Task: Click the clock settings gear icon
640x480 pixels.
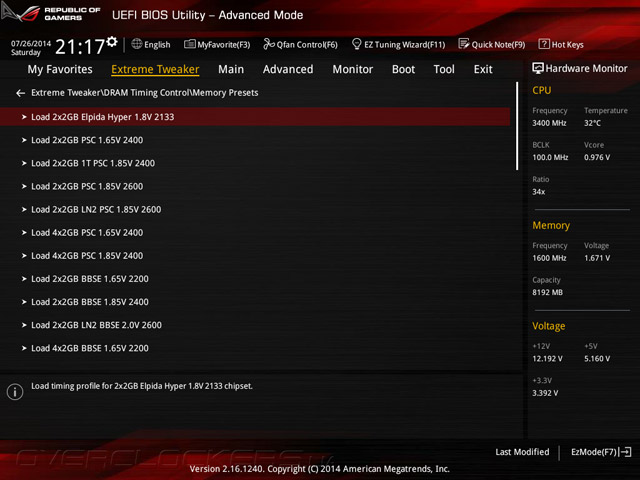Action: [112, 41]
